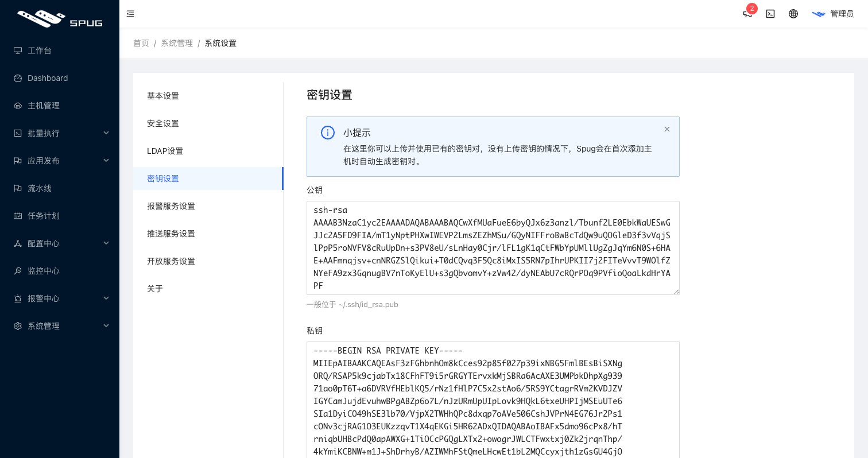Expand the 配置中心 submenu arrow
The height and width of the screenshot is (458, 868).
coord(106,243)
